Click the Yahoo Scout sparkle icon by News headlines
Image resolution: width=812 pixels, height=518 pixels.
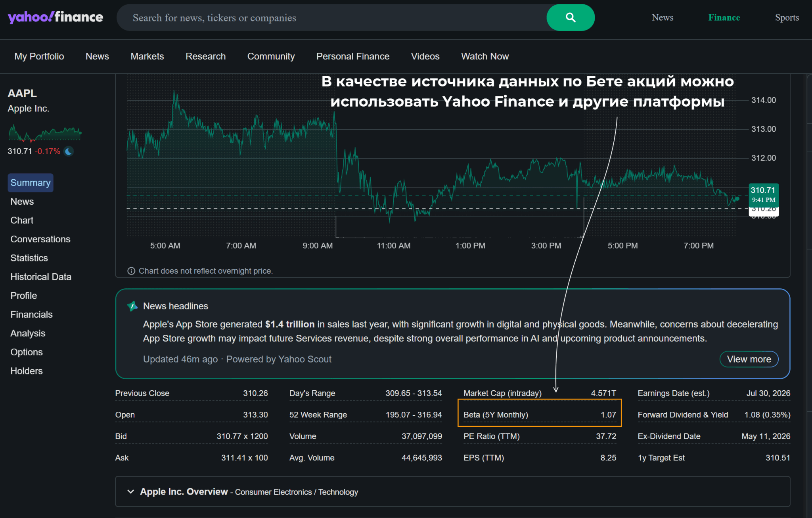coord(132,306)
